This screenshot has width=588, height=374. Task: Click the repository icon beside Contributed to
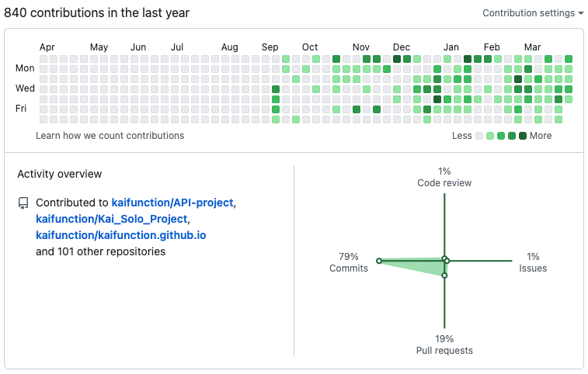(x=23, y=203)
